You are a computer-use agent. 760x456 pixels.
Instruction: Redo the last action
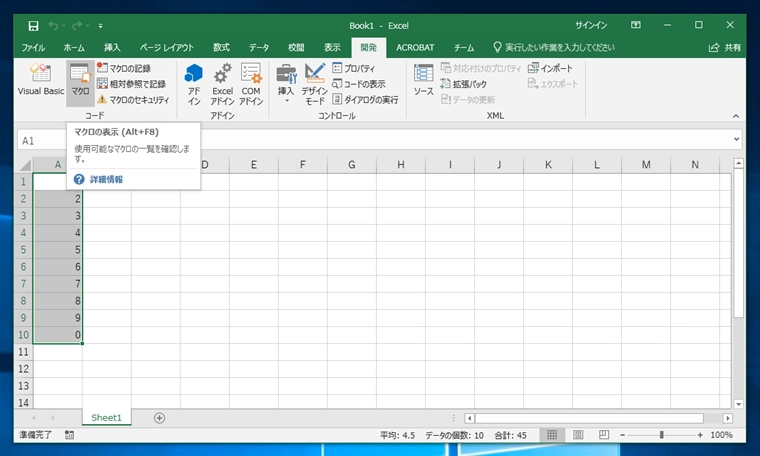(x=77, y=26)
